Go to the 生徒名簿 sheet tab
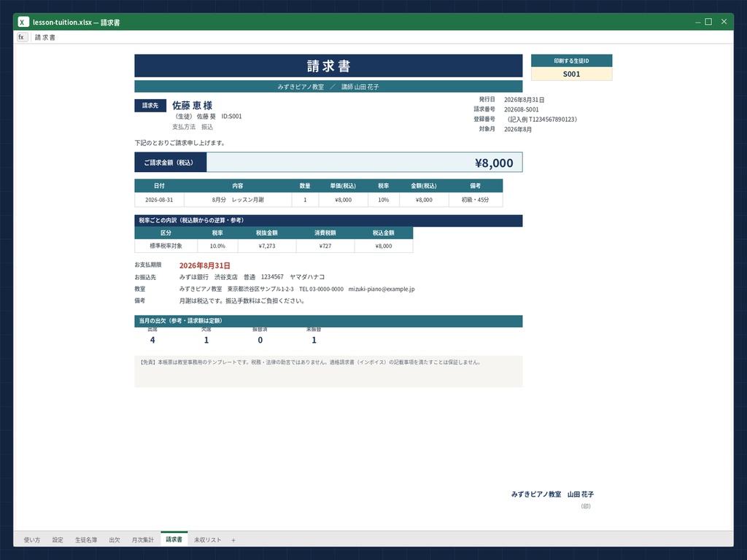This screenshot has width=747, height=560. coord(86,540)
